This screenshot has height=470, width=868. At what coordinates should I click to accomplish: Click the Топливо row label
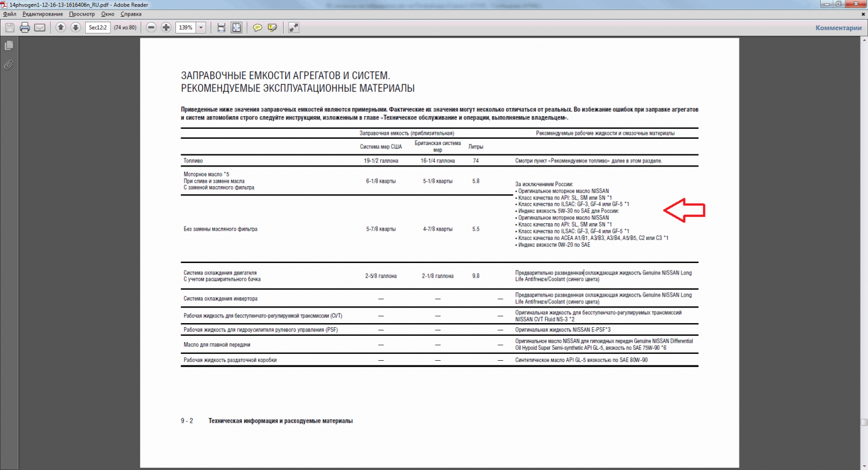click(x=193, y=161)
